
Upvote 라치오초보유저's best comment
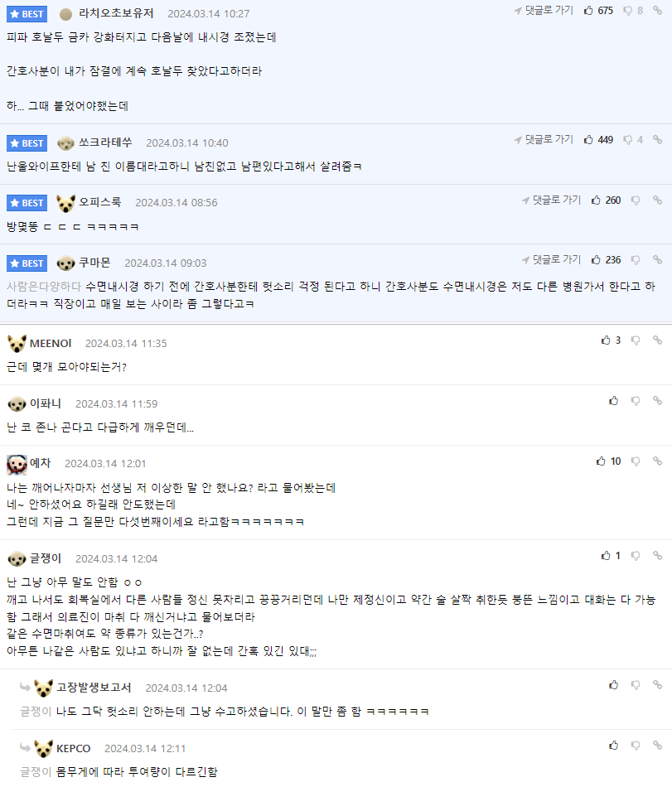(x=588, y=11)
